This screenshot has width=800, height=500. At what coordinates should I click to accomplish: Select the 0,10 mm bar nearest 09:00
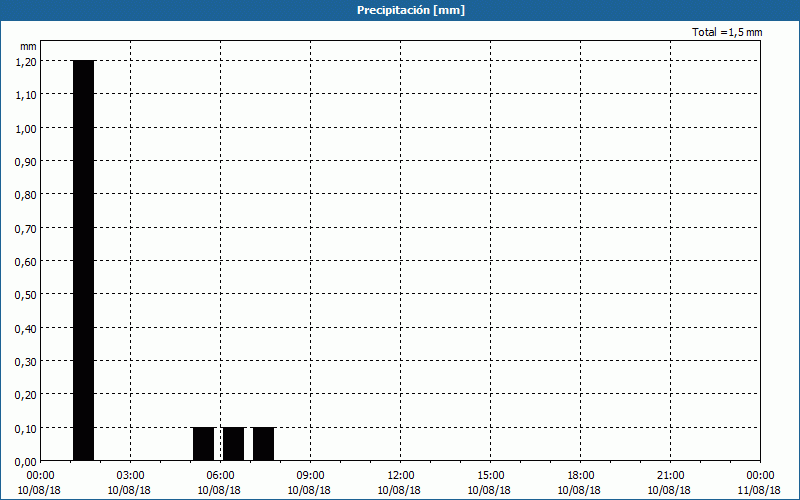[264, 444]
